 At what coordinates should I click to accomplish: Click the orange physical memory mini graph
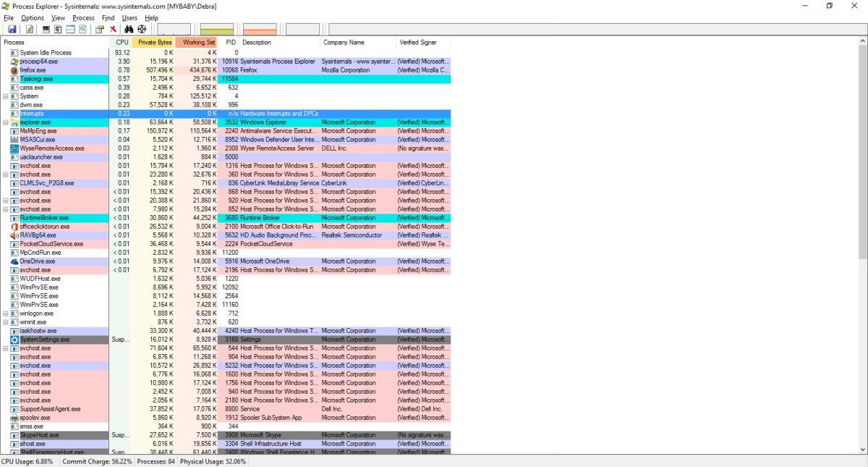point(260,29)
